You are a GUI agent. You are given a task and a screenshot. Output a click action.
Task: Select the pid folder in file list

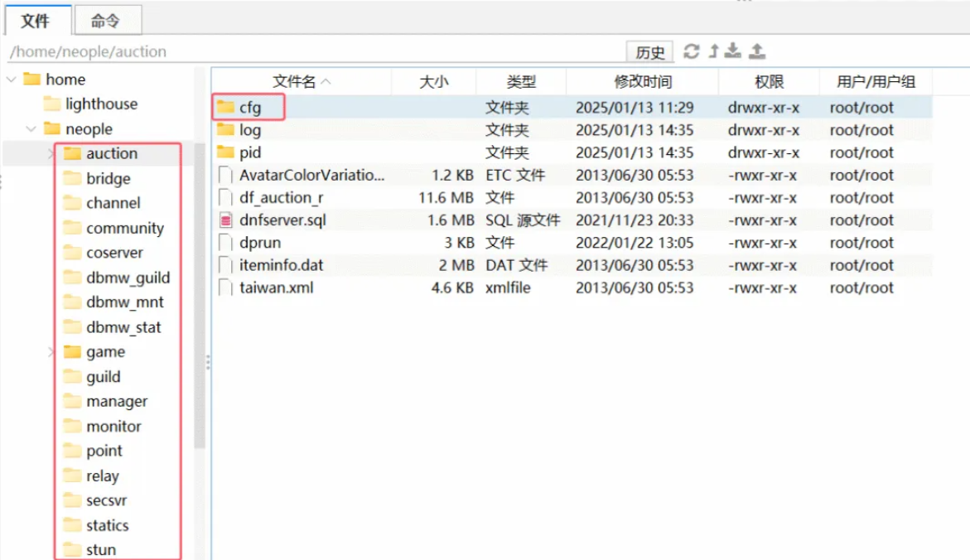coord(249,152)
